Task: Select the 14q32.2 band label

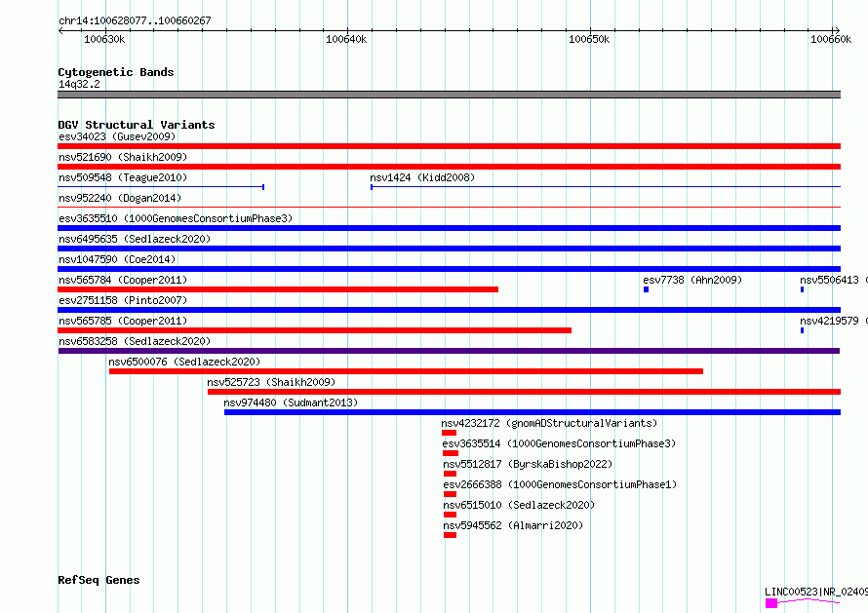Action: tap(79, 84)
